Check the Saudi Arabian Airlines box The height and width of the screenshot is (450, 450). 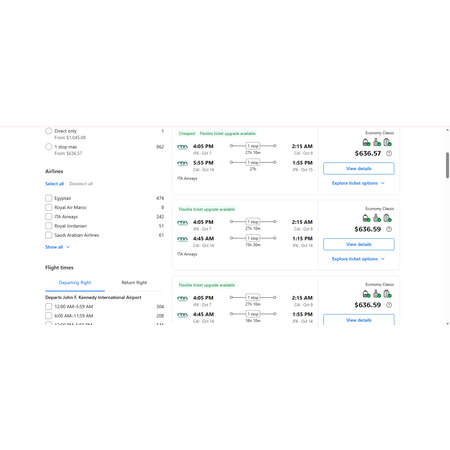[49, 235]
